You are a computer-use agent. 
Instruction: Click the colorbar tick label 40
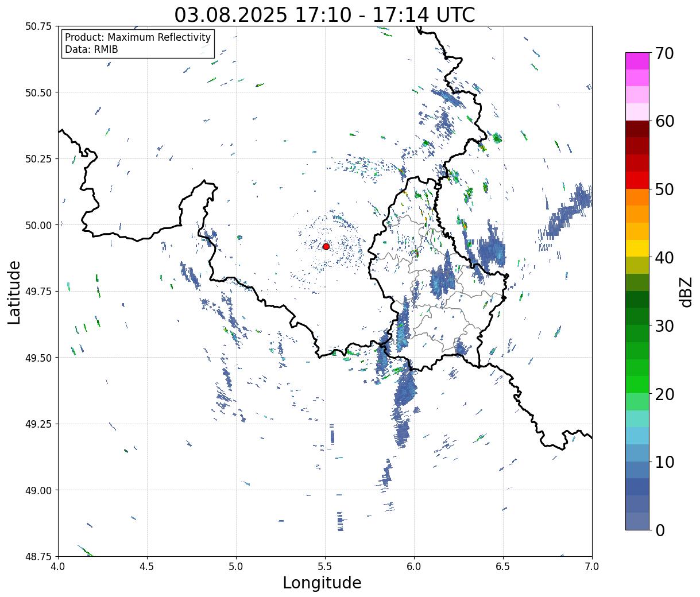[x=664, y=258]
